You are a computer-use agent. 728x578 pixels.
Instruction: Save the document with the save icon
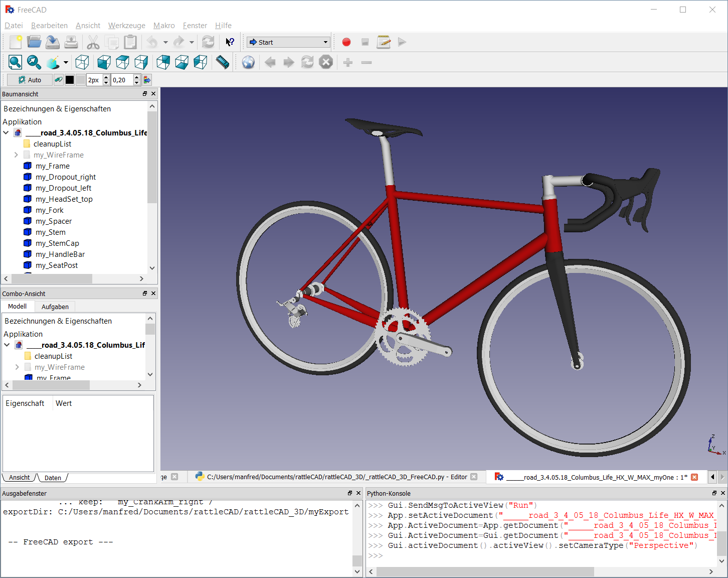tap(53, 42)
